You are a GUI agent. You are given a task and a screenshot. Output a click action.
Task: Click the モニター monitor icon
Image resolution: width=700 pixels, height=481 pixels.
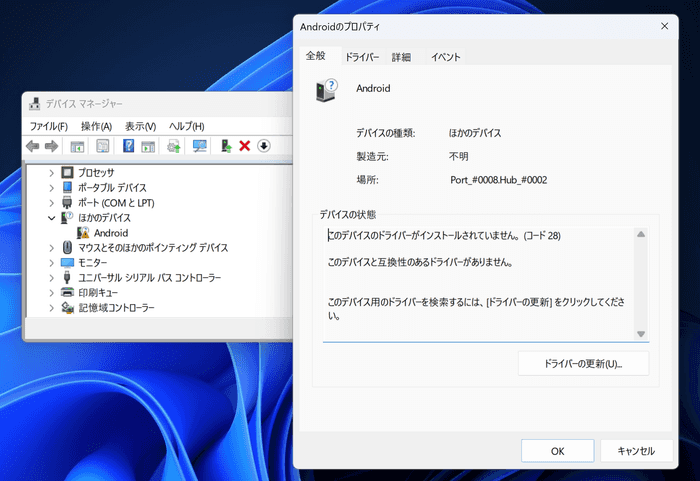[x=67, y=263]
